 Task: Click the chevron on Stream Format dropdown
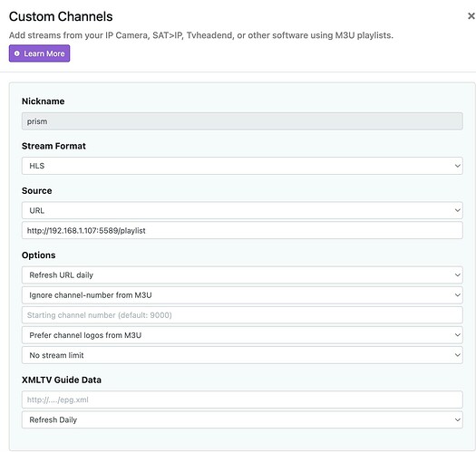pos(457,166)
